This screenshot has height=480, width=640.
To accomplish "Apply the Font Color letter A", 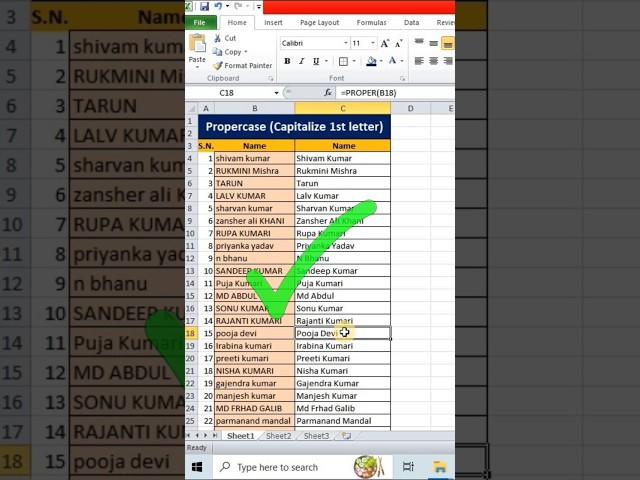I will pyautogui.click(x=392, y=61).
